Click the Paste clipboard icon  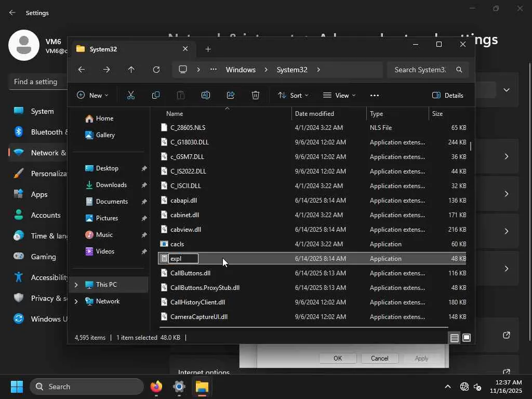click(x=180, y=96)
